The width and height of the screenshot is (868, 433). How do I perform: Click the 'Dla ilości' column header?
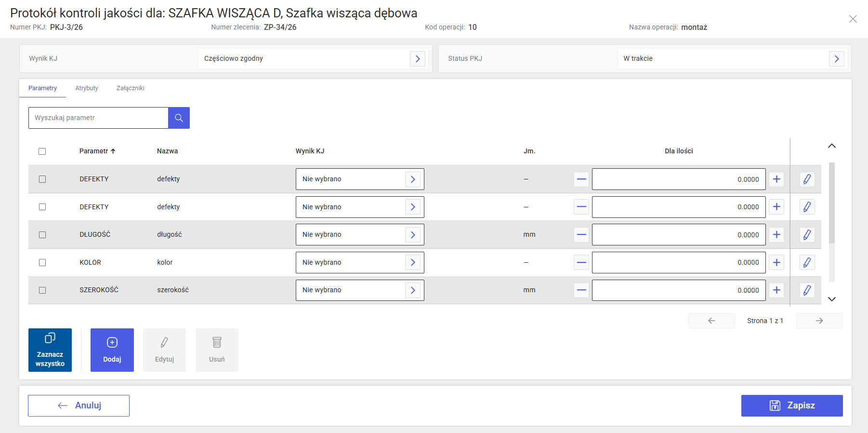[679, 151]
